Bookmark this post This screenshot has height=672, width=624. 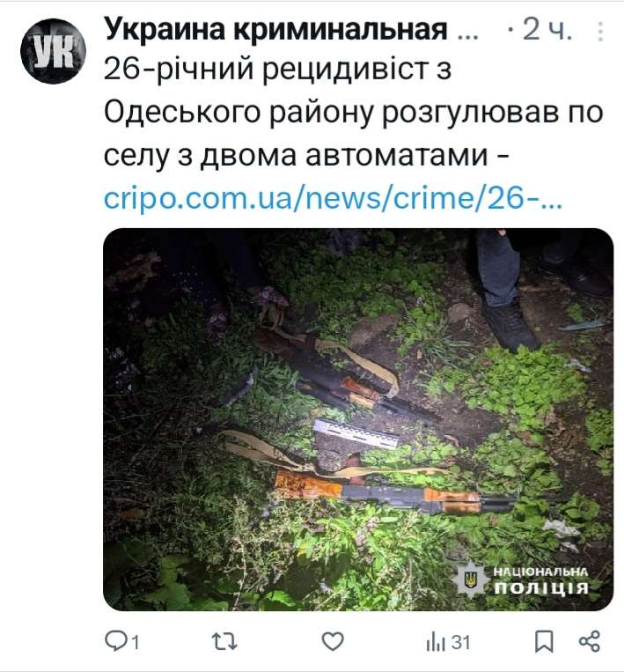[544, 642]
